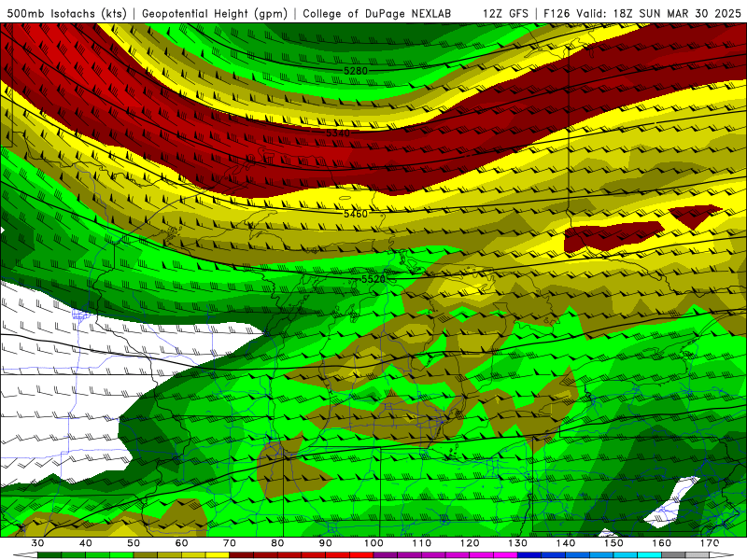
Task: Click the 90 value on the color scale
Action: (325, 543)
